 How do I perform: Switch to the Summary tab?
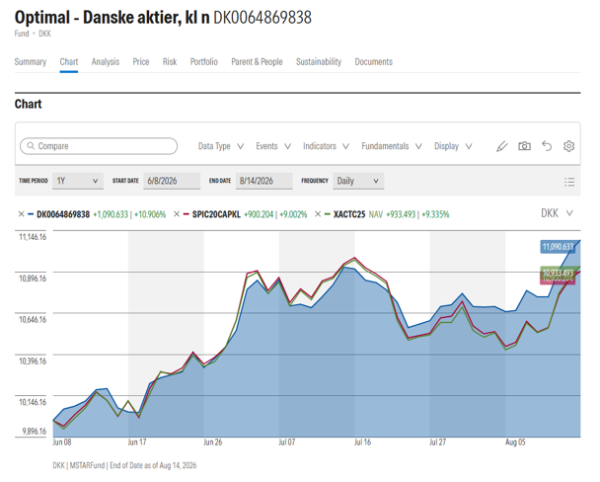pyautogui.click(x=30, y=62)
